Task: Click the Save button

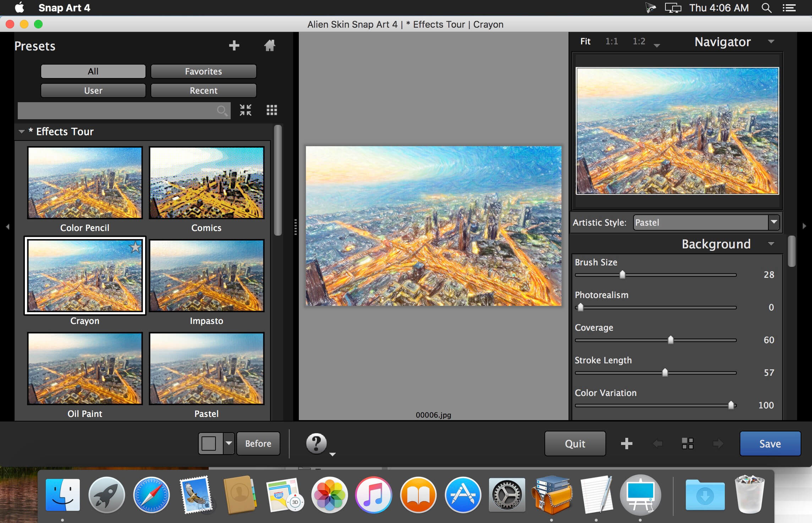Action: click(769, 443)
